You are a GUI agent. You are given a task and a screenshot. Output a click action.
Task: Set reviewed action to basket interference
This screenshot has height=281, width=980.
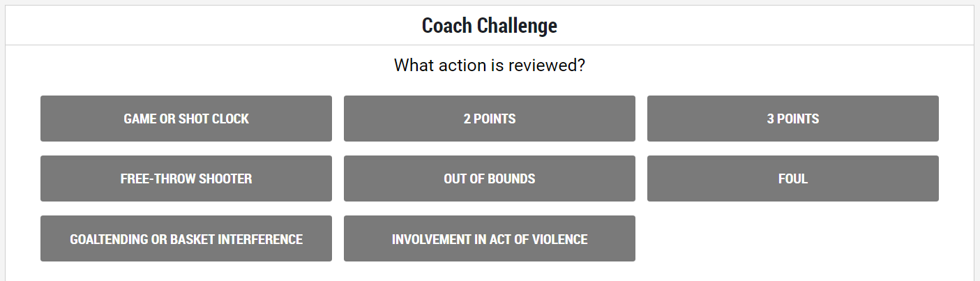186,238
